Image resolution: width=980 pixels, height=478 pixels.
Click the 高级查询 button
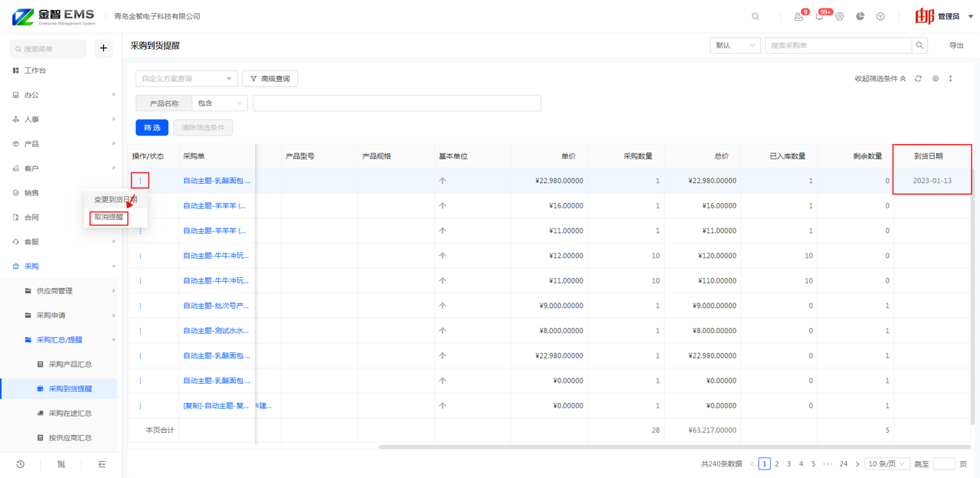tap(269, 78)
